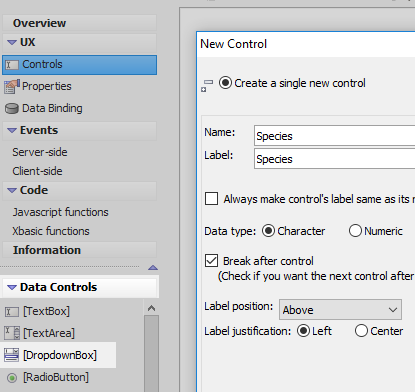This screenshot has height=392, width=415.
Task: Open the Overview section
Action: point(80,23)
